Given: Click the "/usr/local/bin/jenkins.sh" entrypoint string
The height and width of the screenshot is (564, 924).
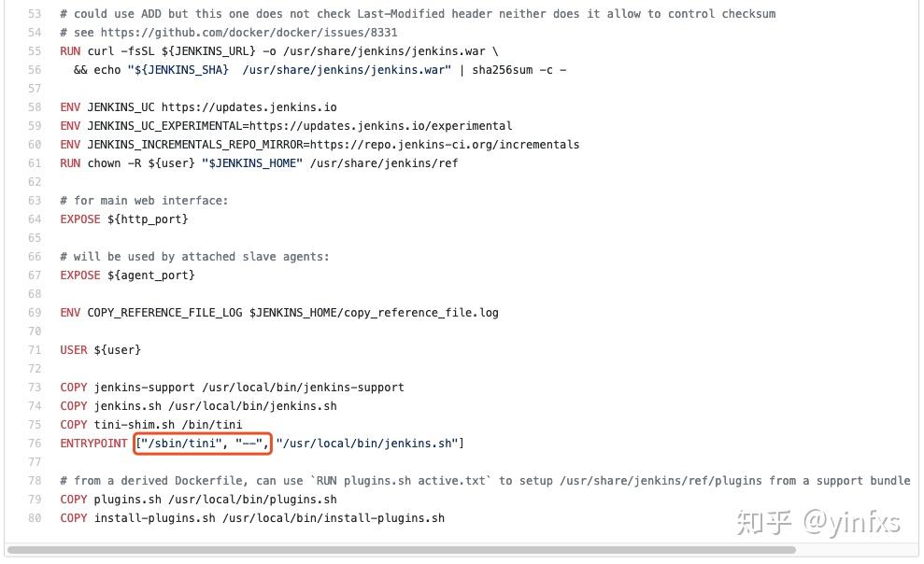Looking at the screenshot, I should click(x=366, y=444).
